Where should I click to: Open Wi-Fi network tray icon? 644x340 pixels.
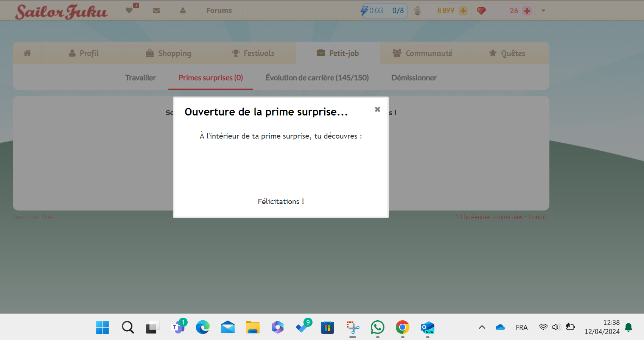(x=543, y=327)
